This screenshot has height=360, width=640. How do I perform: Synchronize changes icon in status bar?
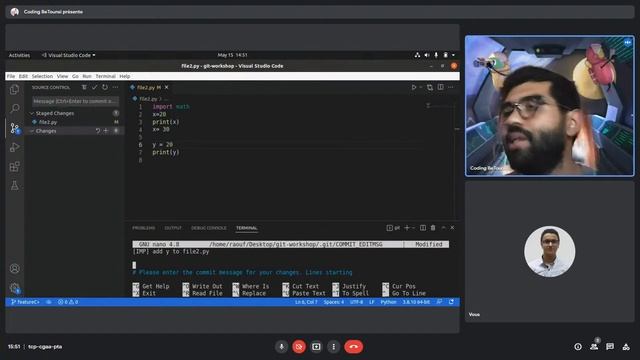coord(49,302)
